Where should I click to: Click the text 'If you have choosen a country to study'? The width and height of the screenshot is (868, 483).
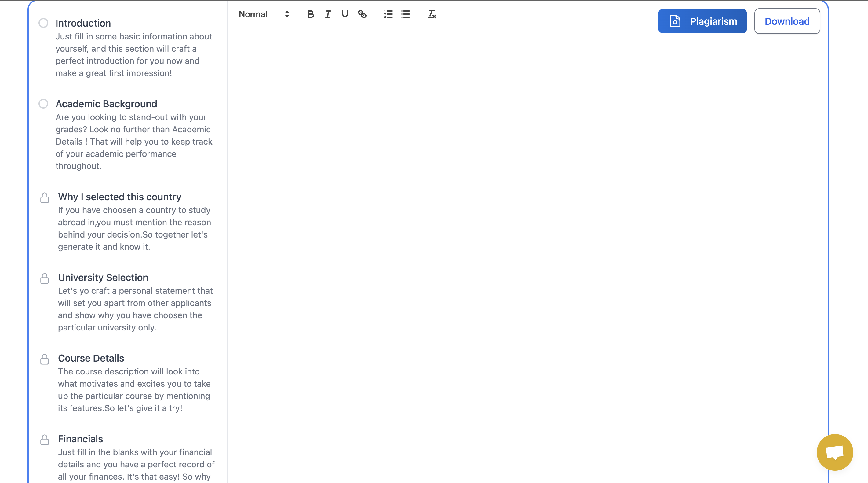pos(134,210)
